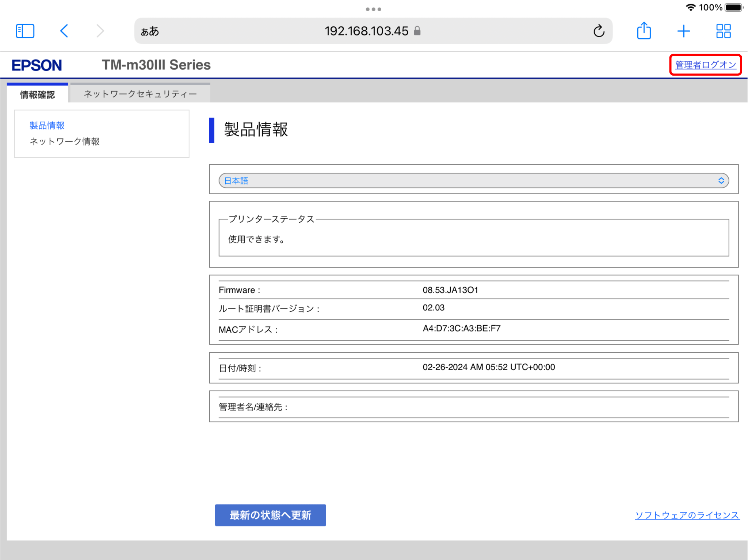Reload the 192.168.103.45 page
The image size is (748, 560).
click(599, 31)
